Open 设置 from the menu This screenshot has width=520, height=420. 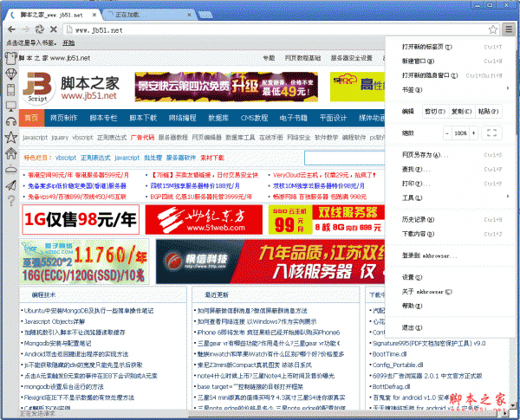pos(451,277)
